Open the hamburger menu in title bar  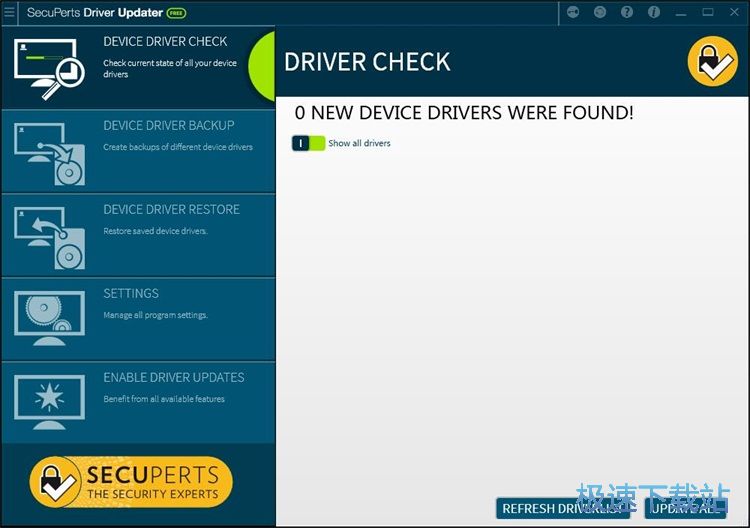coord(9,12)
